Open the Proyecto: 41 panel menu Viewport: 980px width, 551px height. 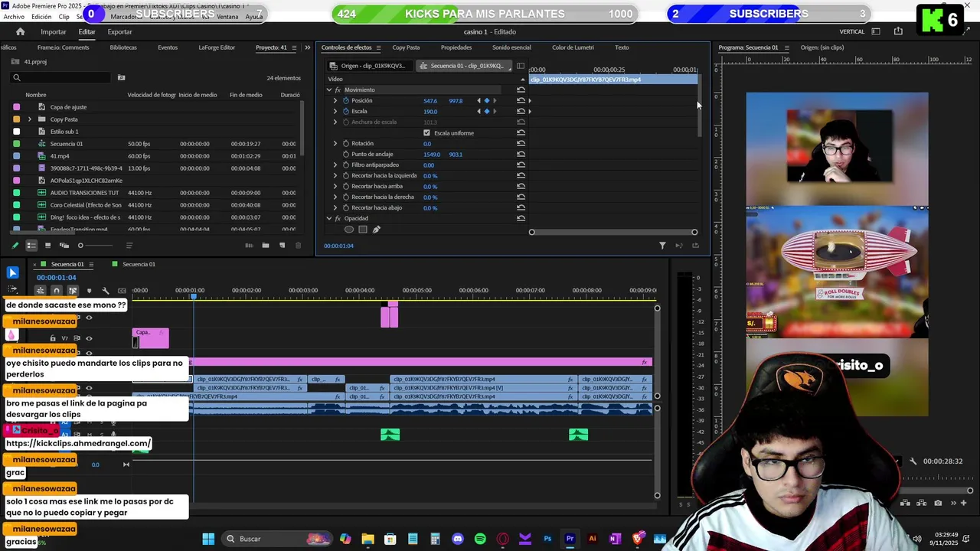click(x=294, y=47)
